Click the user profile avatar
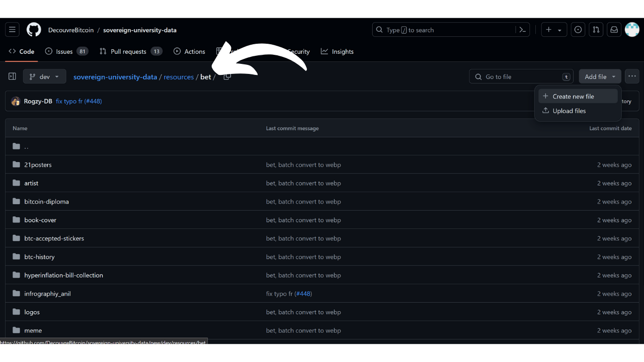This screenshot has height=362, width=644. (x=632, y=30)
